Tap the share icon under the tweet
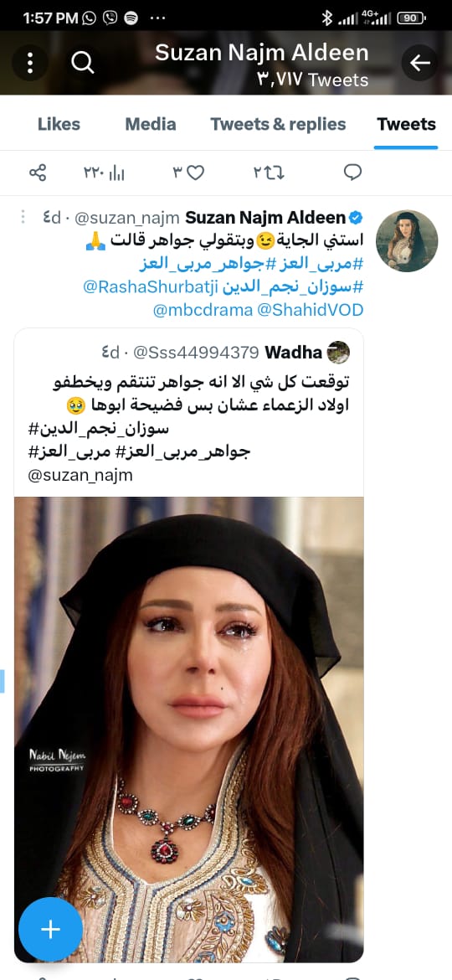 click(x=38, y=173)
